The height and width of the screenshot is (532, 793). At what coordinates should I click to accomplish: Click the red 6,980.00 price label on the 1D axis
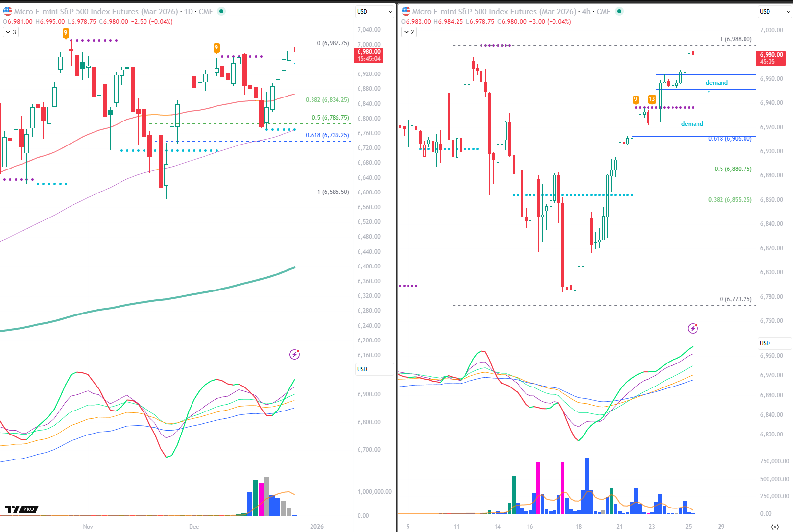[x=368, y=55]
